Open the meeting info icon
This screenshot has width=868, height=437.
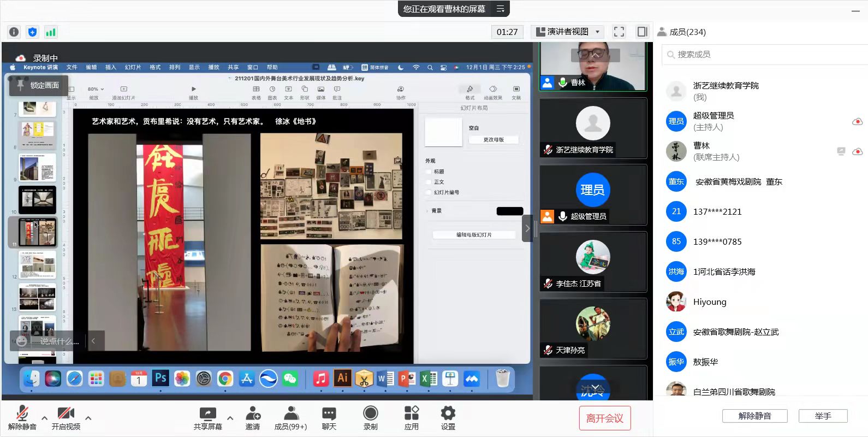tap(14, 32)
